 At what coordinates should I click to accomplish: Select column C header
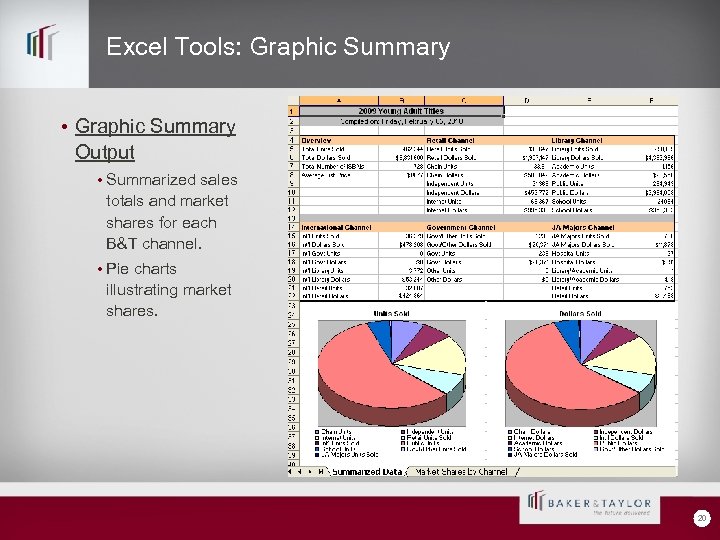click(464, 101)
